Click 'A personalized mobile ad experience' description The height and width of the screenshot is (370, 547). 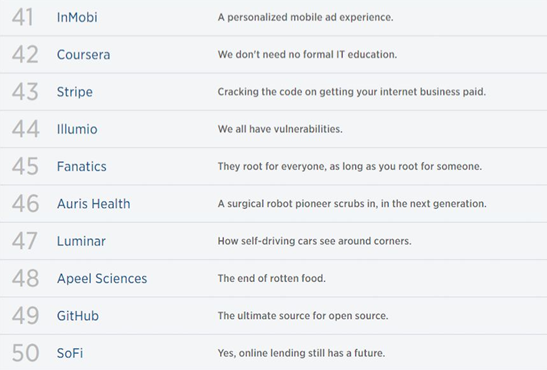tap(305, 17)
